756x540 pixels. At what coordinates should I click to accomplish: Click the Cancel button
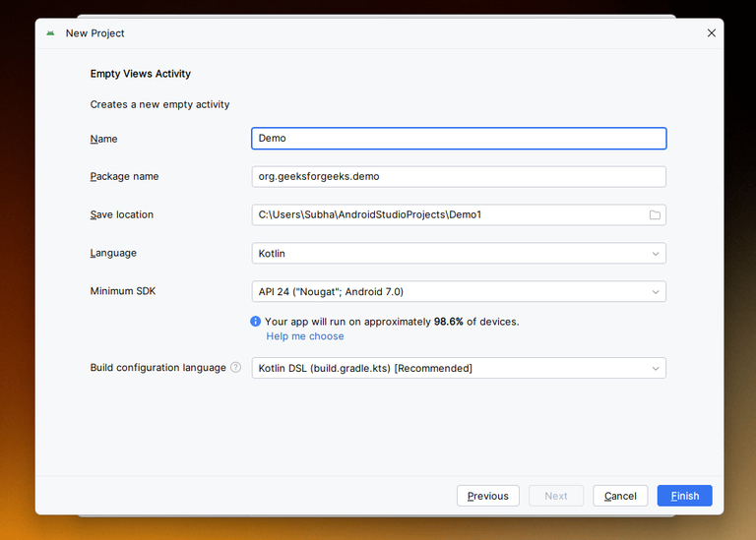coord(620,496)
